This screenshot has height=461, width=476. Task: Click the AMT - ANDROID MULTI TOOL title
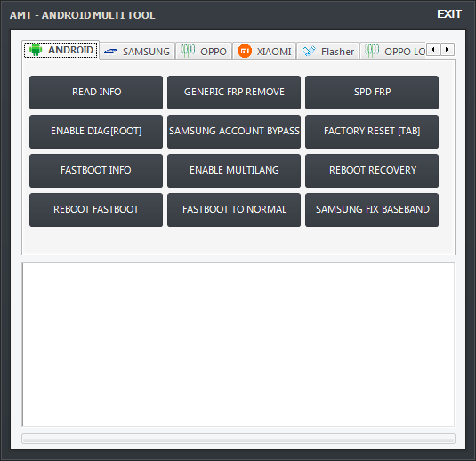coord(82,15)
